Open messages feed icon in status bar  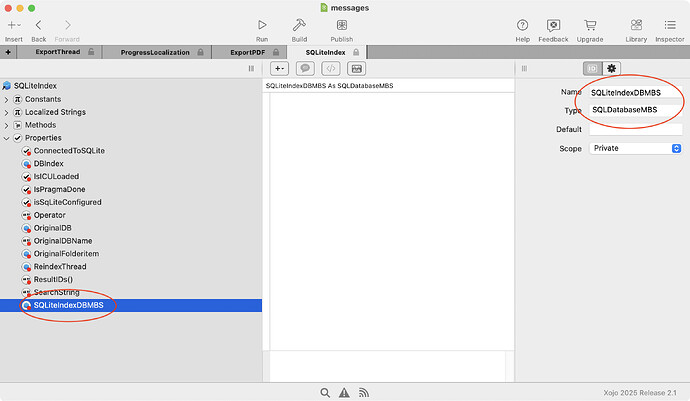tap(363, 393)
